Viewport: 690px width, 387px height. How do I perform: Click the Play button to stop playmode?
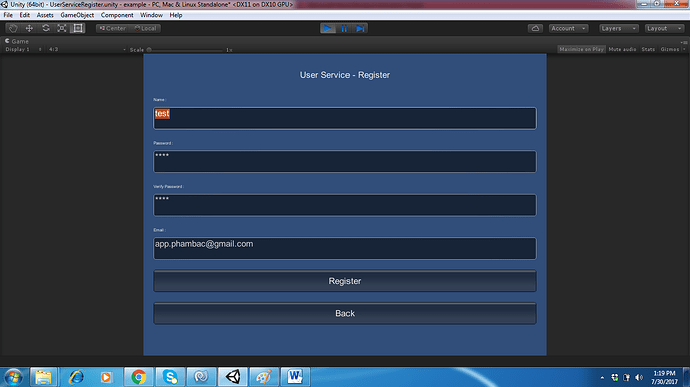(328, 28)
